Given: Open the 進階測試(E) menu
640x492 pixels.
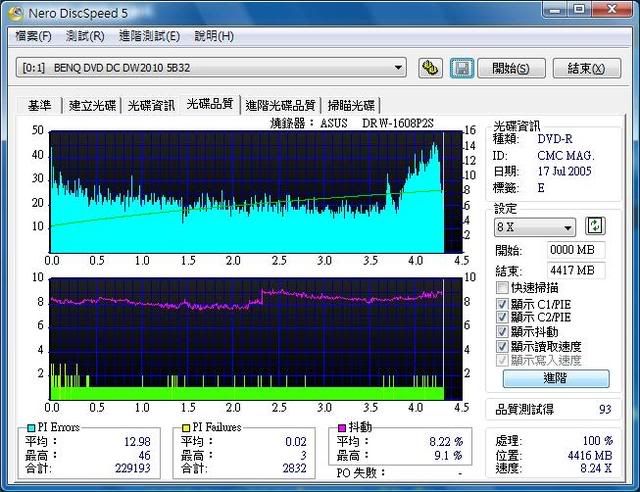Looking at the screenshot, I should click(x=149, y=36).
